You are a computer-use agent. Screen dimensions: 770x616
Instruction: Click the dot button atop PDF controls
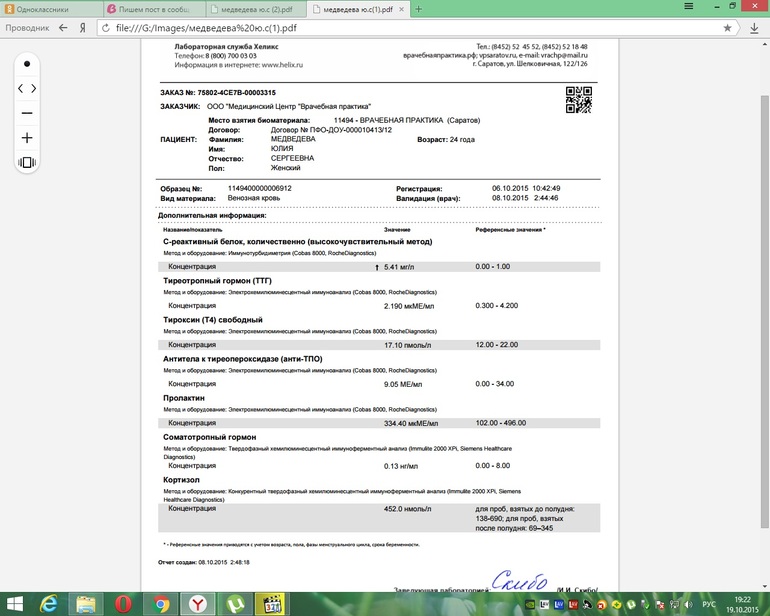click(27, 64)
